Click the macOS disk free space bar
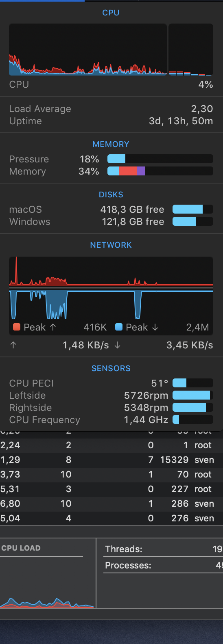Image resolution: width=223 pixels, height=644 pixels. tap(193, 209)
